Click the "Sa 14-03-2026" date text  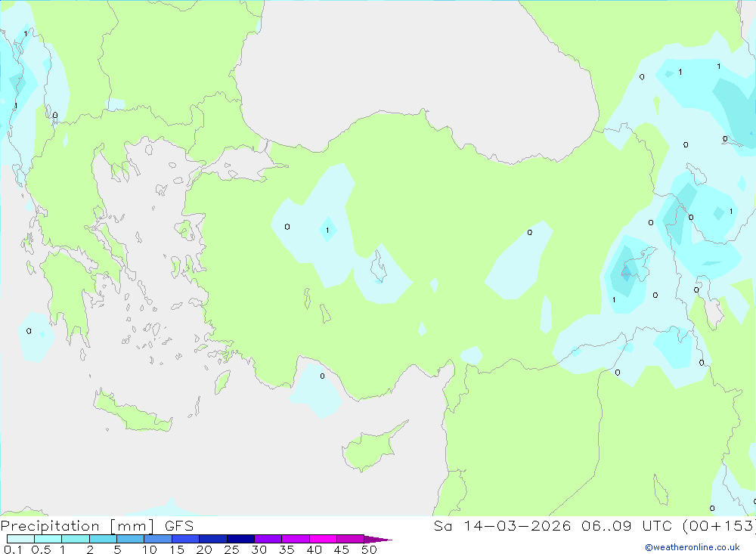coord(503,526)
